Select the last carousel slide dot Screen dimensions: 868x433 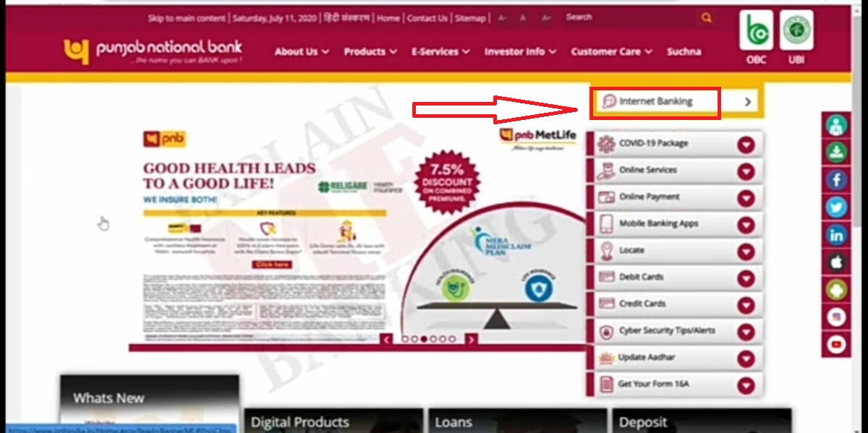pyautogui.click(x=452, y=338)
